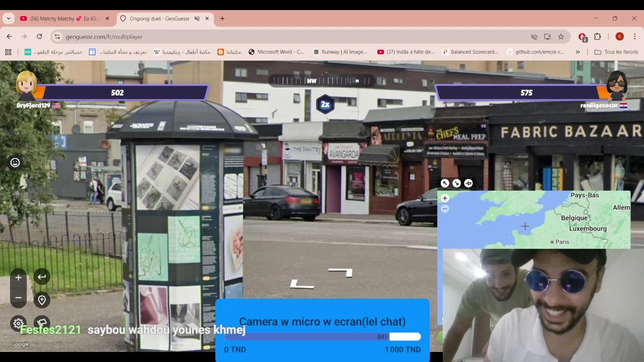This screenshot has height=362, width=644.
Task: Click the donation goal progress bar at 841
Action: pos(322,336)
